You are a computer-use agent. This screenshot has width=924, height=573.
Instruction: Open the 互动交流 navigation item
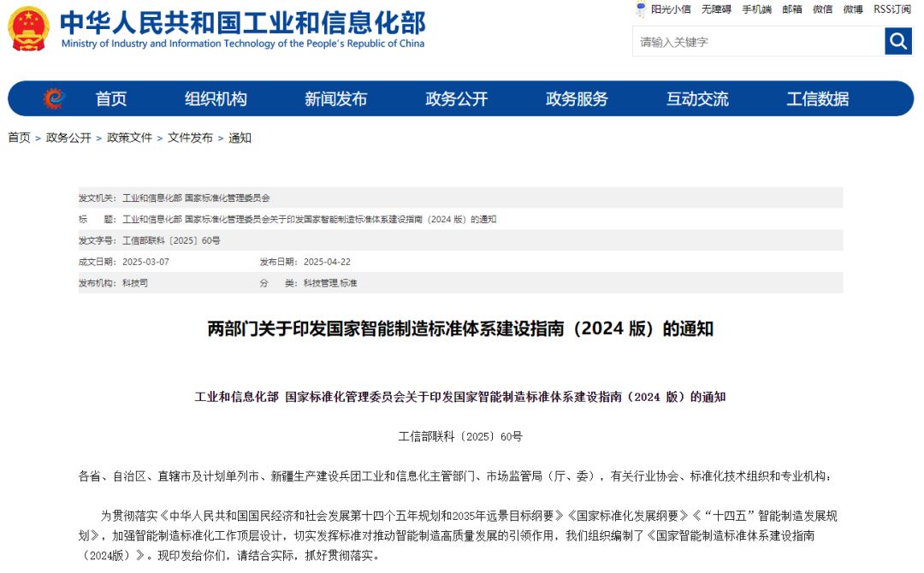[x=698, y=99]
